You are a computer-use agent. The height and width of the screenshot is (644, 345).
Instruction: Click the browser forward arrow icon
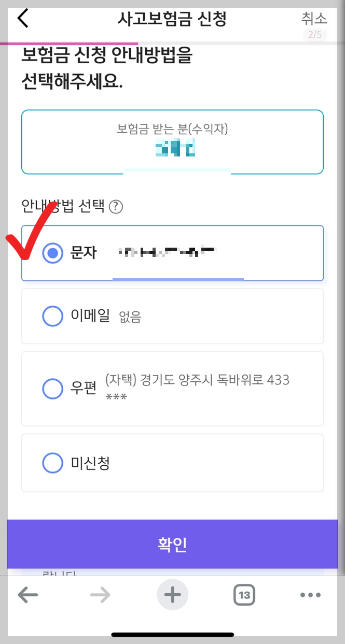click(100, 595)
